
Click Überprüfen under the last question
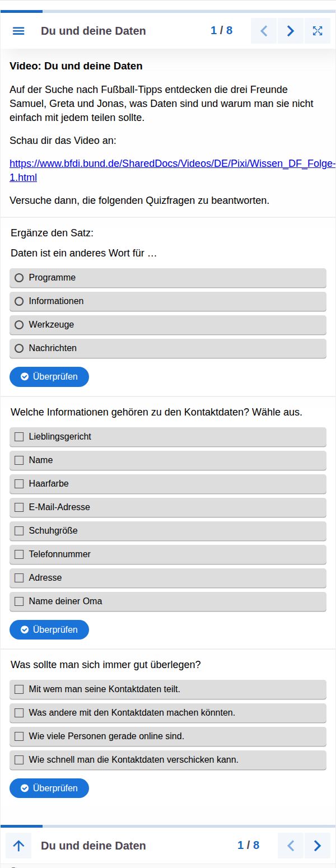[49, 788]
